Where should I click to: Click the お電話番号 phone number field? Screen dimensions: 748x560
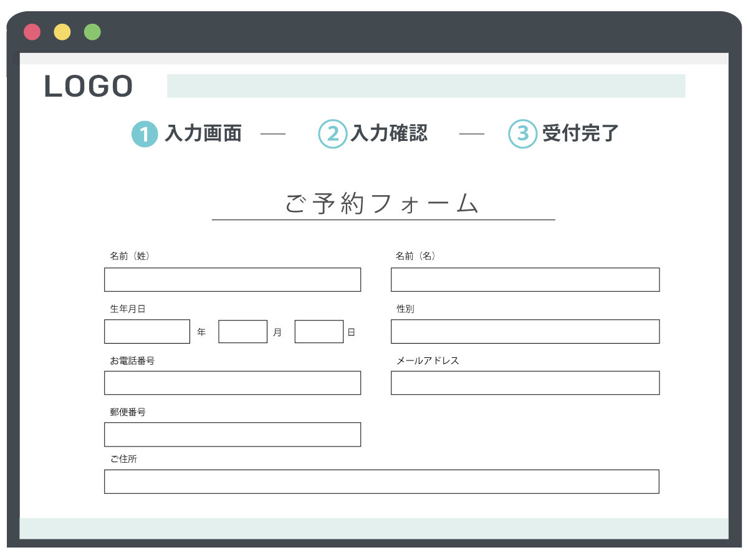point(232,382)
